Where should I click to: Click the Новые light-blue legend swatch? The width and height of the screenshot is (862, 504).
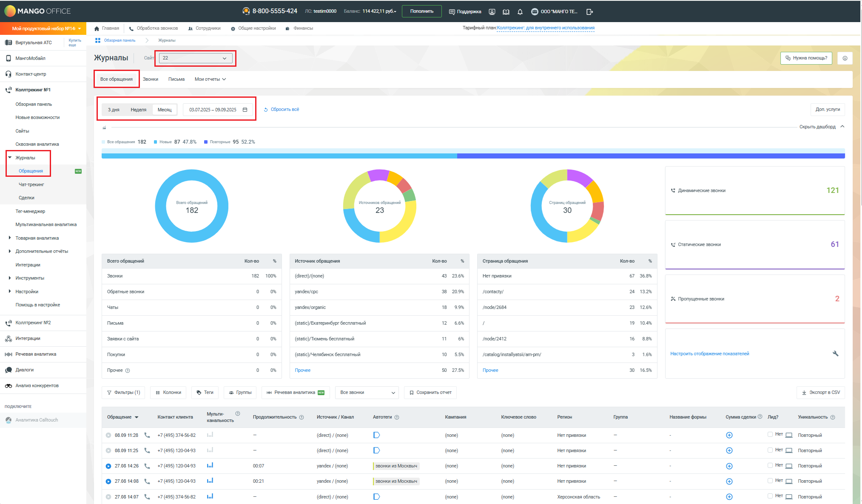(156, 142)
